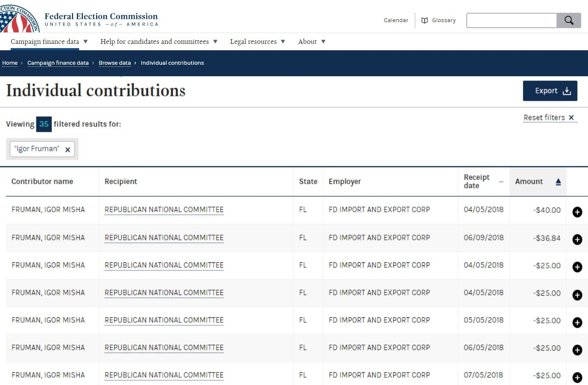
Task: Click FRUMAN, IGOR MISHA in the -$40.00 row
Action: pyautogui.click(x=48, y=210)
